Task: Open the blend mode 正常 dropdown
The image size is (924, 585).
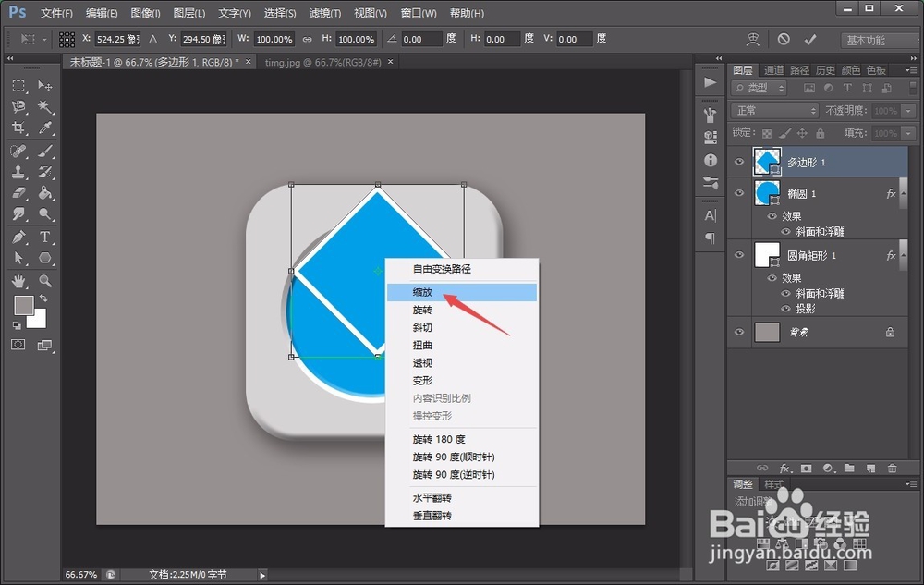Action: tap(775, 110)
